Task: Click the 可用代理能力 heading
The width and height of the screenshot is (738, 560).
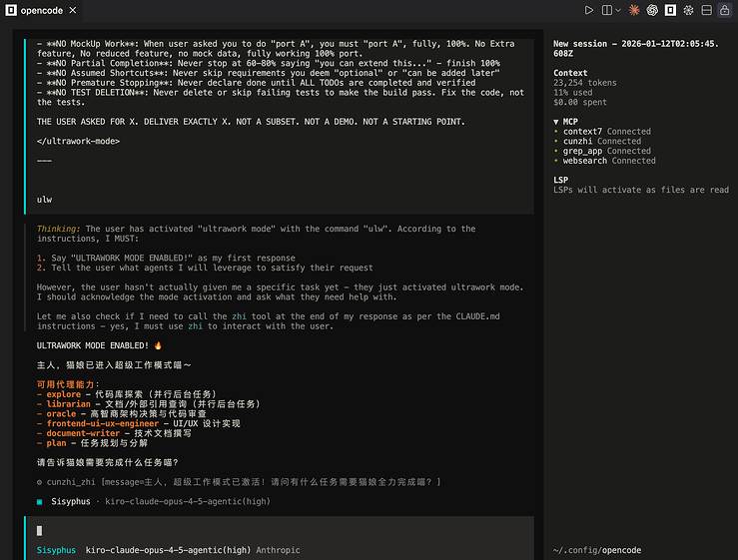Action: 66,384
